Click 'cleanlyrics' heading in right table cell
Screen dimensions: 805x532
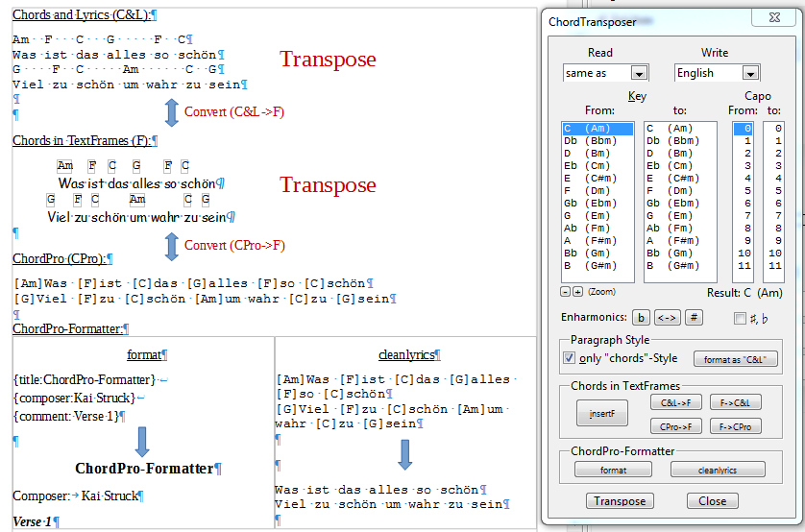[x=406, y=355]
